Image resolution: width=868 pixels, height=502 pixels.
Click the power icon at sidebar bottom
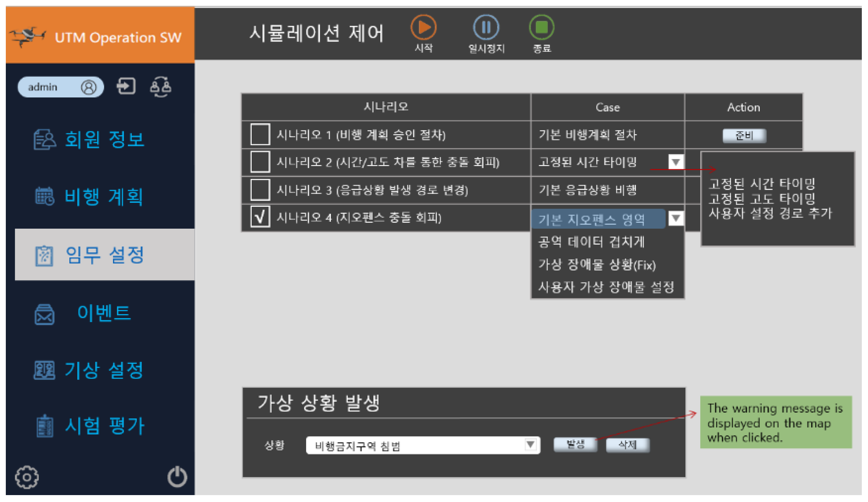pyautogui.click(x=177, y=477)
